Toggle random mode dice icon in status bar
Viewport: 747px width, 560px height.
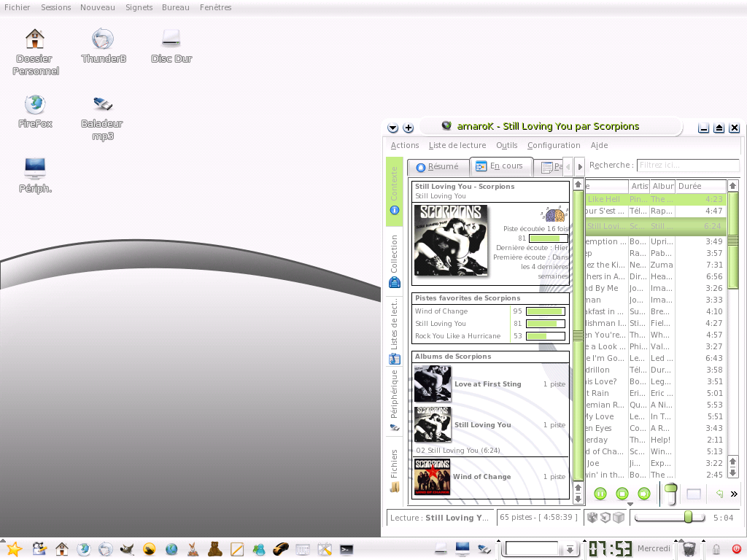592,517
